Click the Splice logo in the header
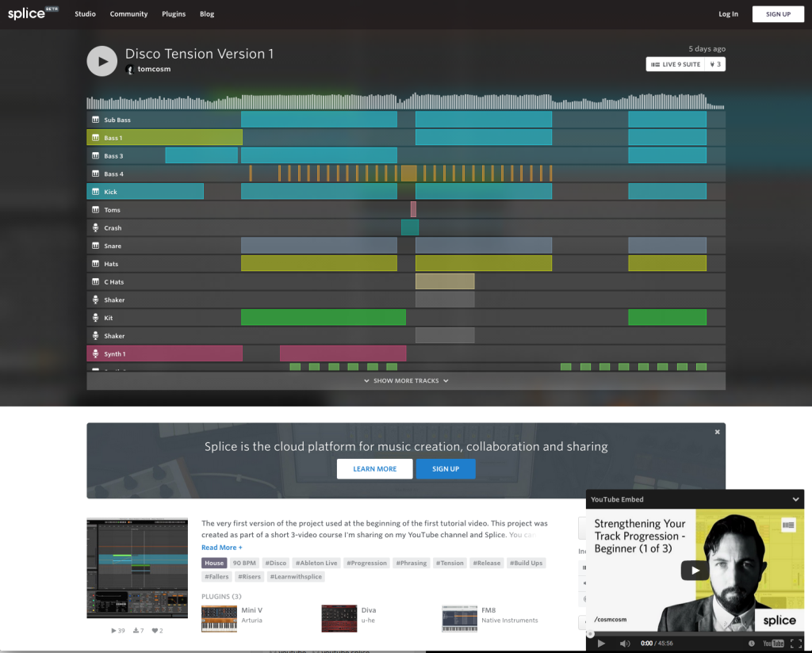Image resolution: width=812 pixels, height=653 pixels. click(x=33, y=13)
